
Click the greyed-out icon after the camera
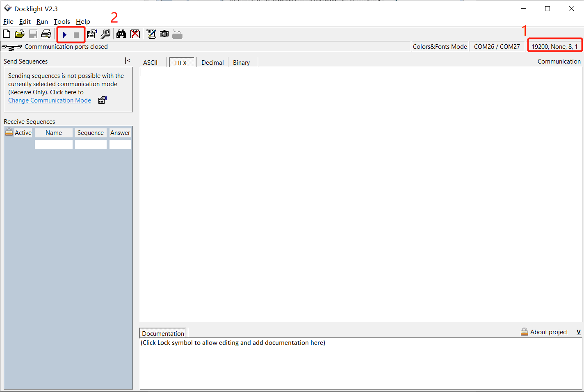tap(177, 34)
